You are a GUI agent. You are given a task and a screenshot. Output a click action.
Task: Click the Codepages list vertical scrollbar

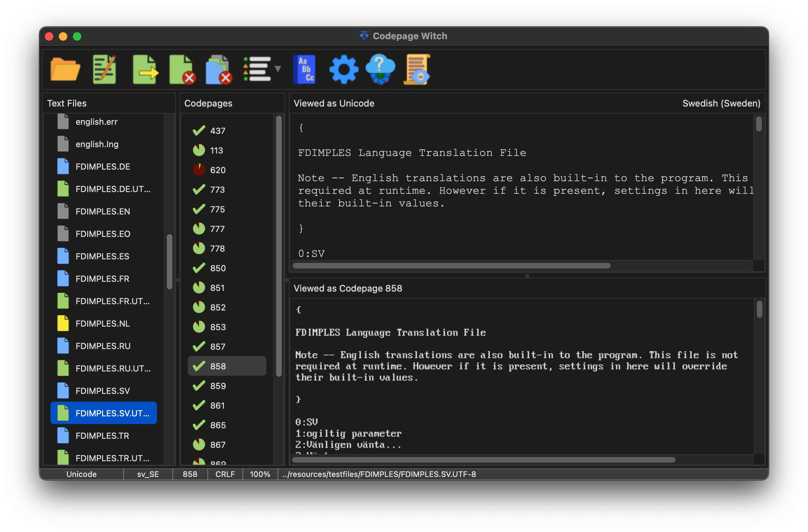point(279,245)
